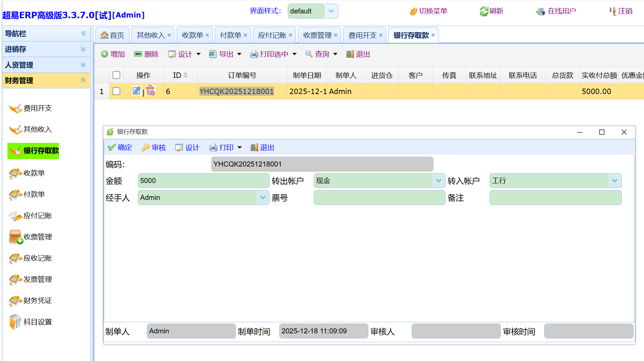Click the edit pencil icon in row 1
644x361 pixels.
(x=136, y=91)
